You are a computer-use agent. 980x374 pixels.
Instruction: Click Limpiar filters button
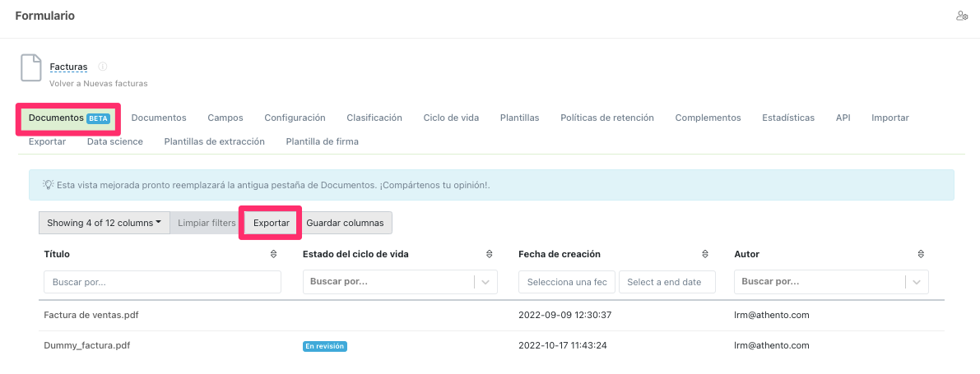207,223
